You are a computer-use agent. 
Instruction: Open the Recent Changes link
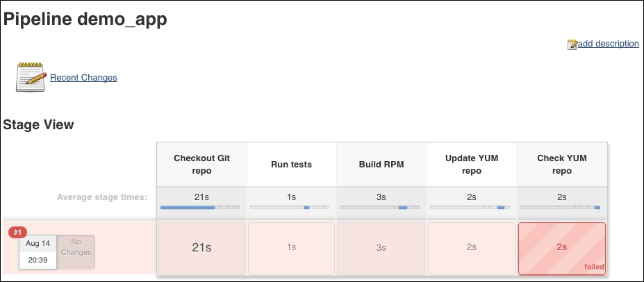click(83, 78)
